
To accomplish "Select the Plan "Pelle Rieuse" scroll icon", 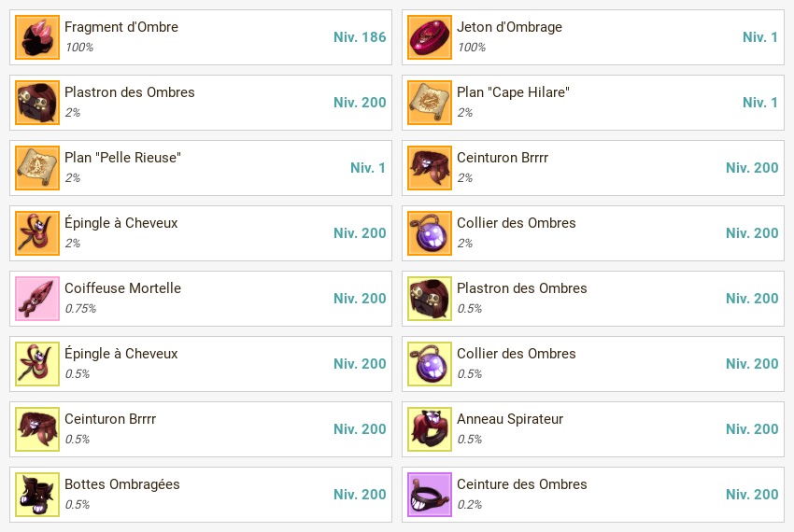I will click(x=37, y=168).
